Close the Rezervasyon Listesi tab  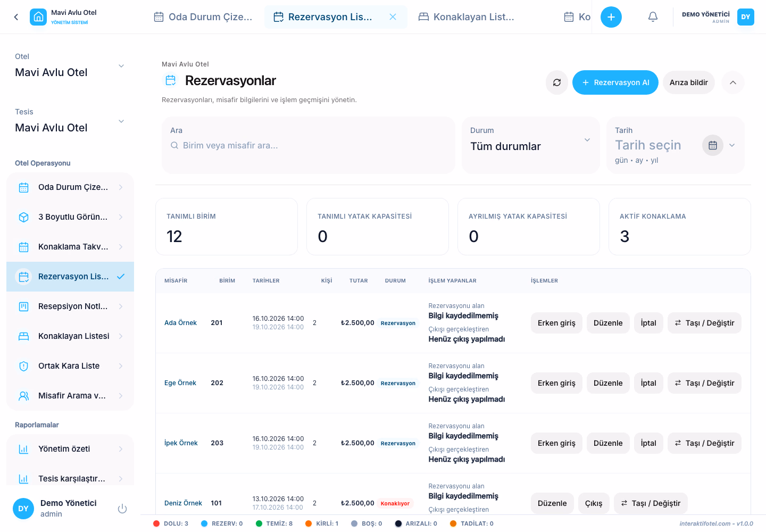(x=393, y=17)
